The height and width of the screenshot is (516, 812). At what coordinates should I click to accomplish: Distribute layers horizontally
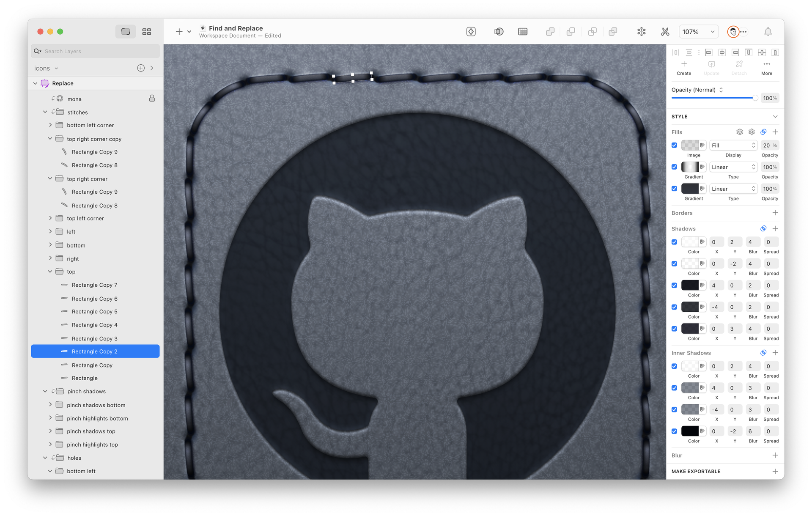pos(676,52)
